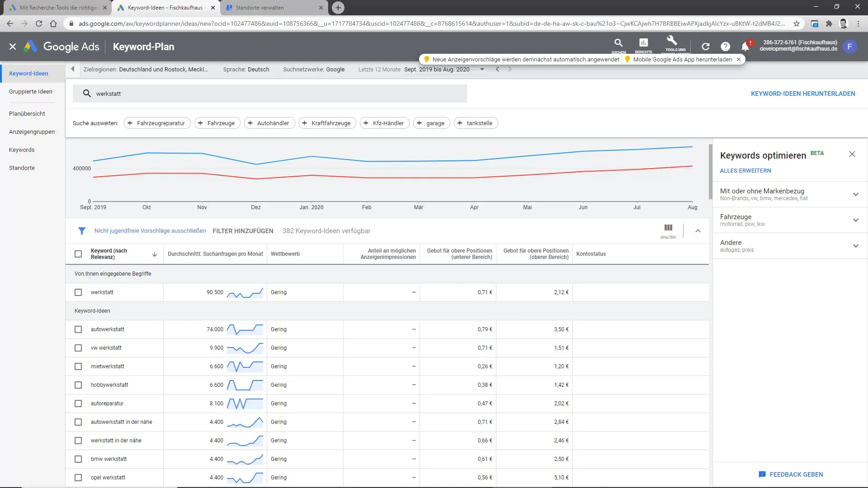Open the date range dropdown arrow
The width and height of the screenshot is (868, 488).
pos(482,69)
